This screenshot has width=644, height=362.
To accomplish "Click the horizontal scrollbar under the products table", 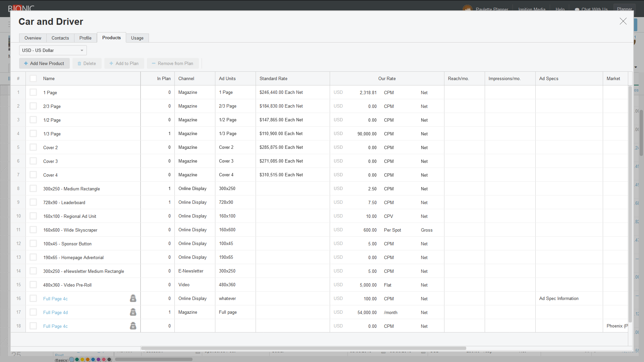I will [303, 348].
